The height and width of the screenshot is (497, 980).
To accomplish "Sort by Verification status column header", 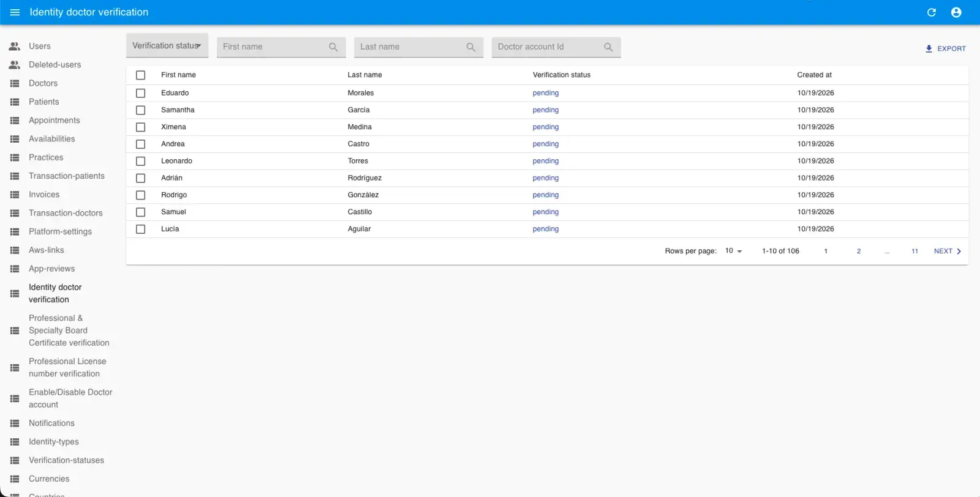I will click(x=562, y=75).
